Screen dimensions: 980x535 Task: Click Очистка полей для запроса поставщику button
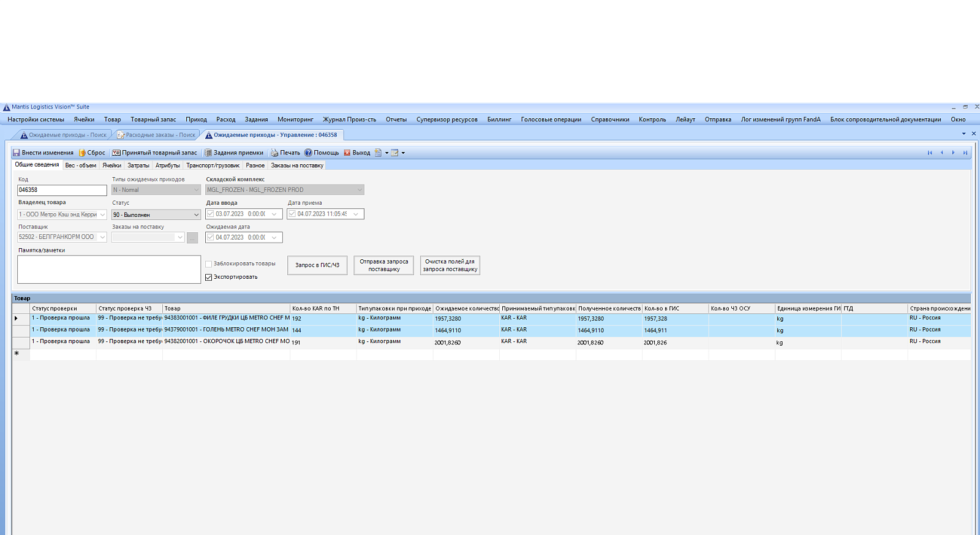[x=450, y=265]
